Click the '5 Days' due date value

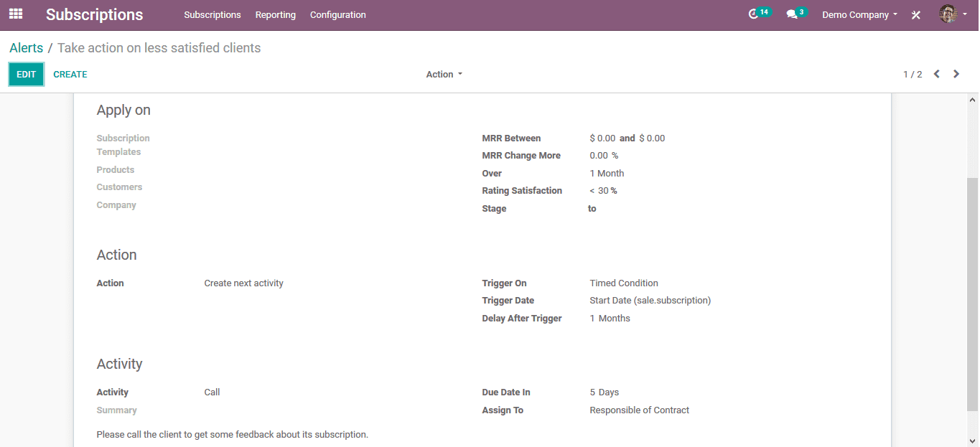coord(605,392)
